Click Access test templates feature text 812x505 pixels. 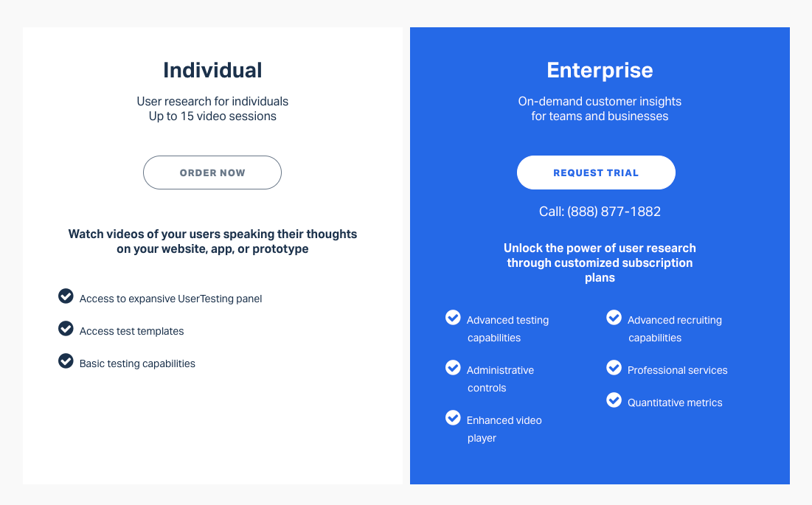(131, 331)
